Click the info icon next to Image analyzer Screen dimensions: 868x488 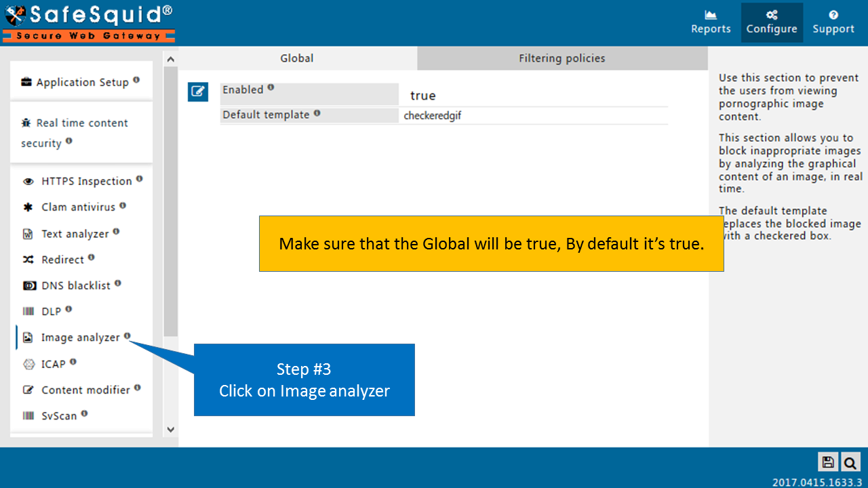pyautogui.click(x=127, y=335)
